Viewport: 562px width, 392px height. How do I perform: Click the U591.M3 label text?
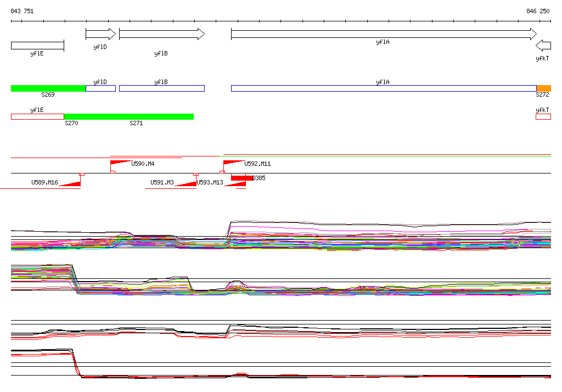tap(162, 183)
